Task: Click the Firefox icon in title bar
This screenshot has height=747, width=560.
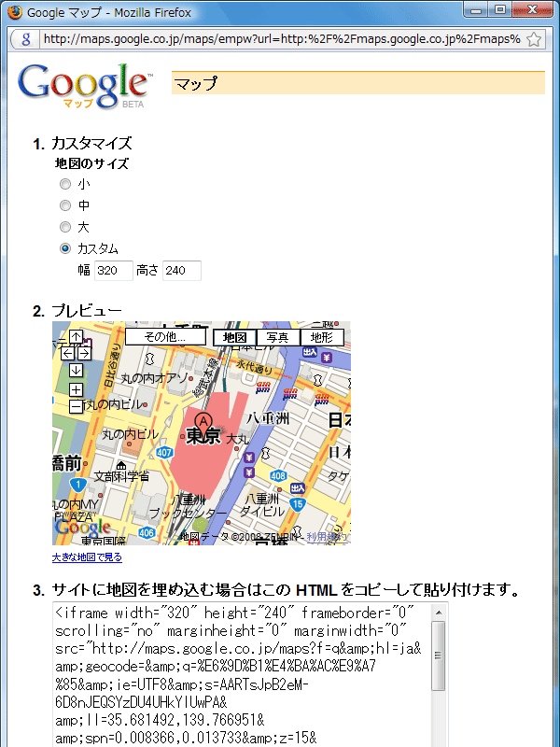Action: tap(15, 12)
